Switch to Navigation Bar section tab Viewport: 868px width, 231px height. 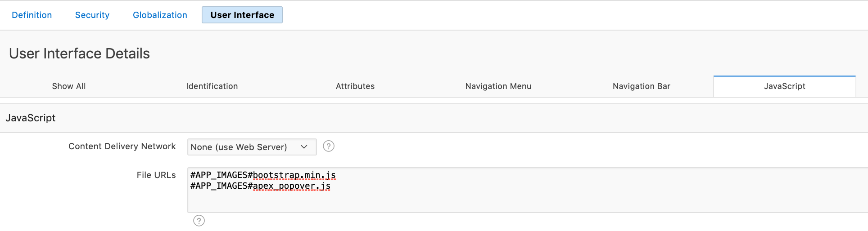642,86
